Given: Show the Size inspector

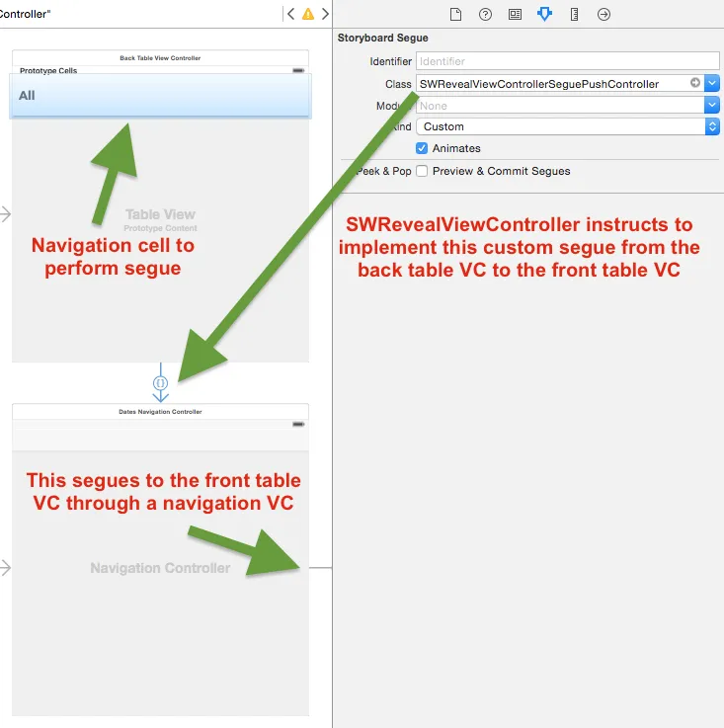Looking at the screenshot, I should pyautogui.click(x=575, y=15).
